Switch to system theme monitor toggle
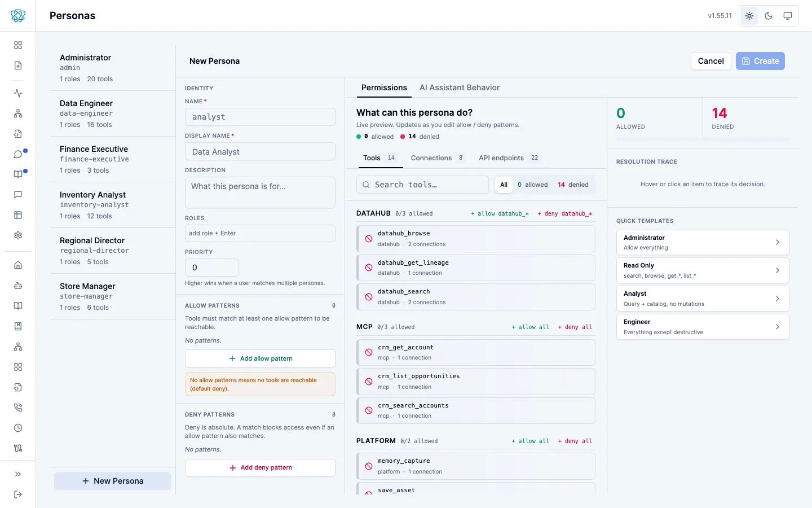The height and width of the screenshot is (508, 812). tap(788, 16)
